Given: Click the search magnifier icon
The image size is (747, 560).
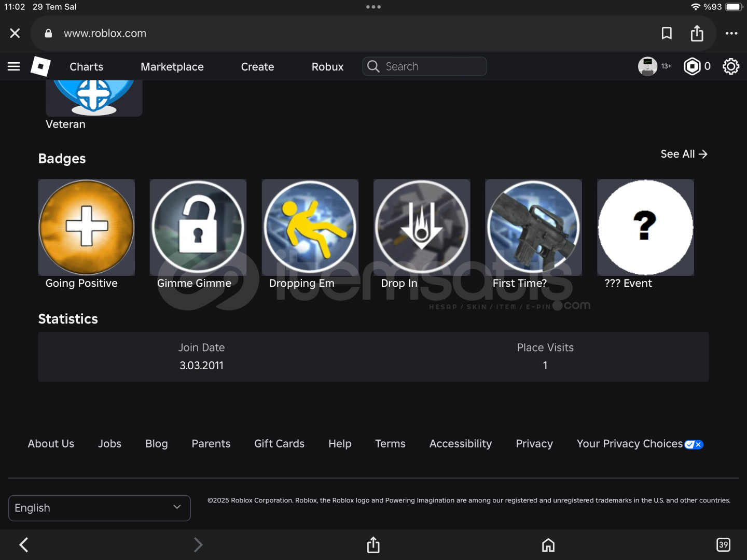Looking at the screenshot, I should [x=374, y=66].
